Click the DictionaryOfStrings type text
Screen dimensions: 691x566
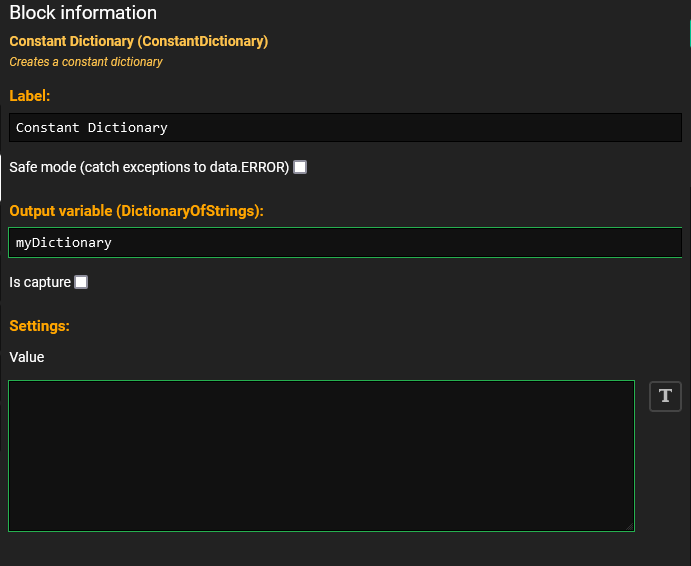(188, 211)
